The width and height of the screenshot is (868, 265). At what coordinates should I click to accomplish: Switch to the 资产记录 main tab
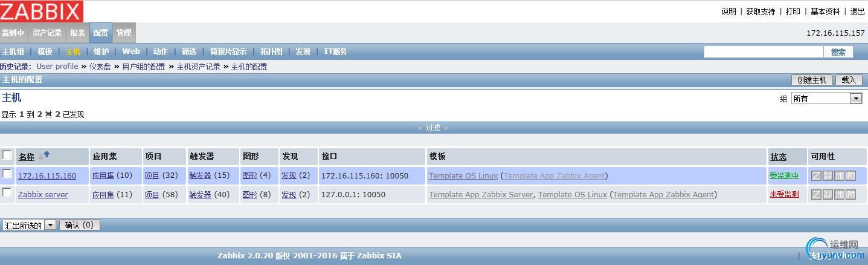pos(47,33)
